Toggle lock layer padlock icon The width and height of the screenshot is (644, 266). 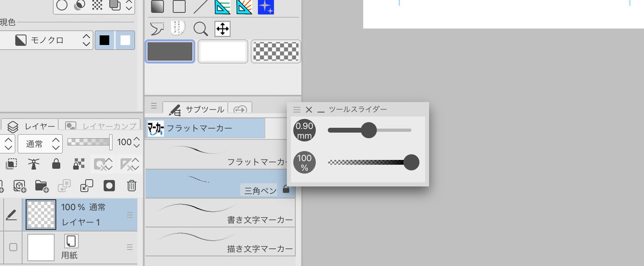56,164
